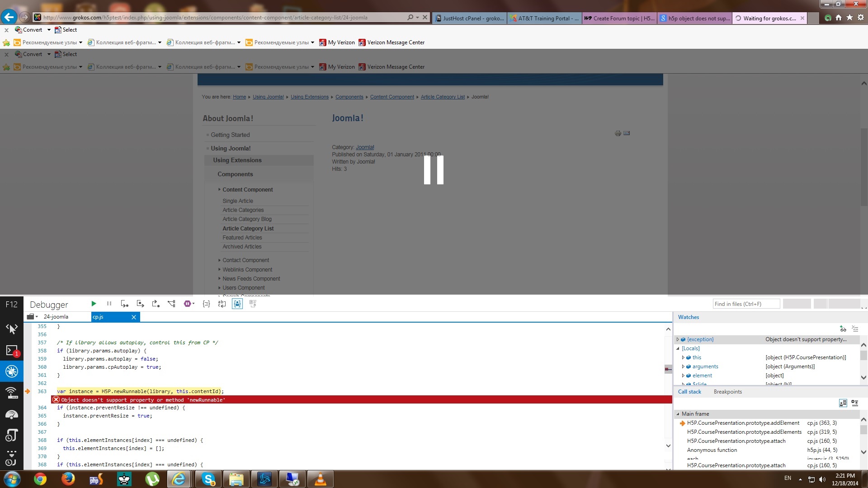Click the Stop loading X button
The height and width of the screenshot is (488, 868).
pos(425,18)
